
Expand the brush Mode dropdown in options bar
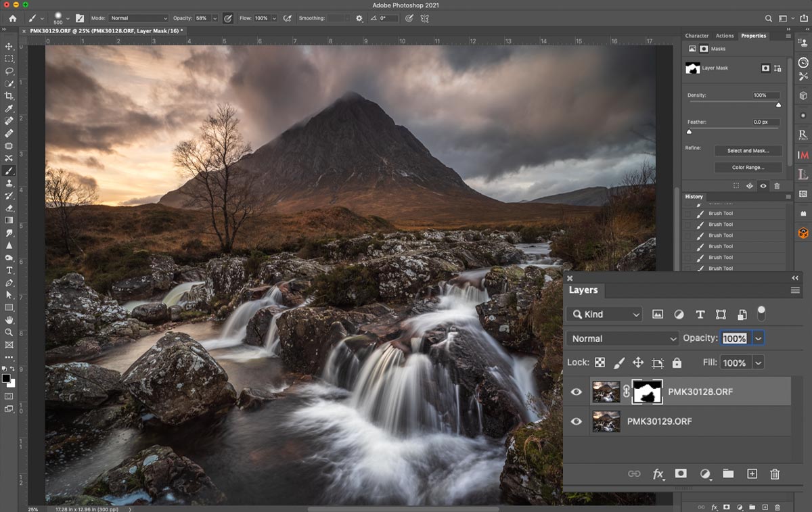(x=138, y=18)
